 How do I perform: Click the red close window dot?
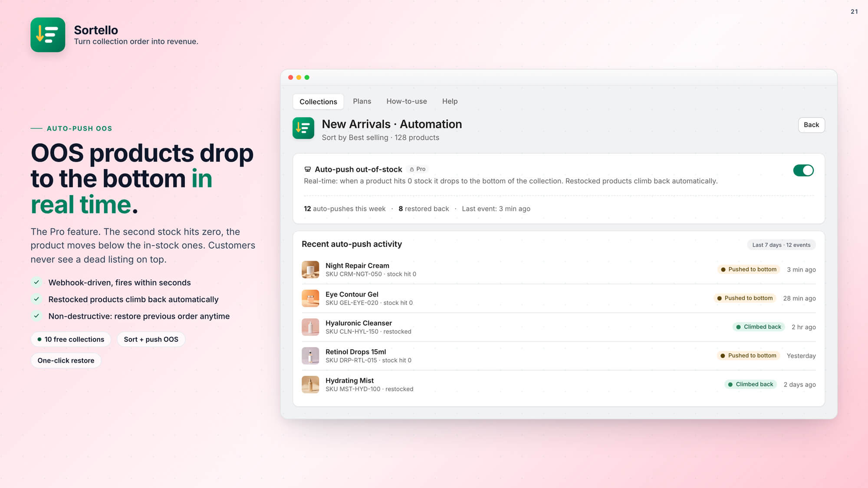291,77
